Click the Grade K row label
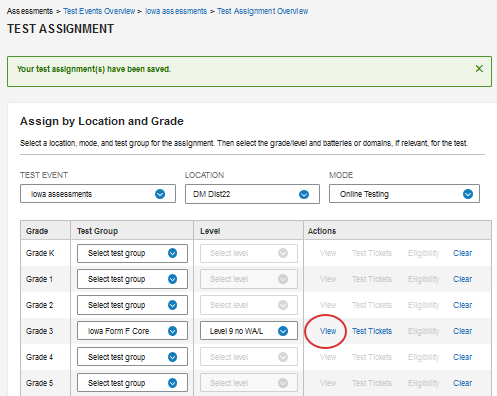Screen dimensions: 497x396 click(40, 253)
